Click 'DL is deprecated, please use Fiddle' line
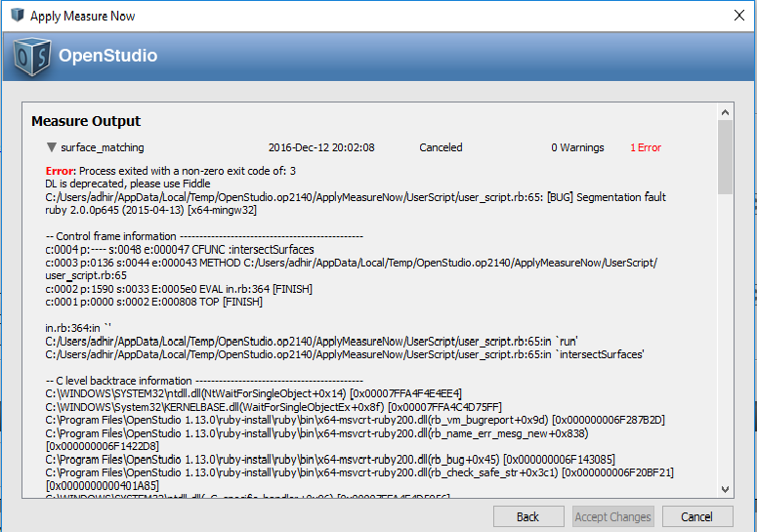757x532 pixels. (x=128, y=184)
